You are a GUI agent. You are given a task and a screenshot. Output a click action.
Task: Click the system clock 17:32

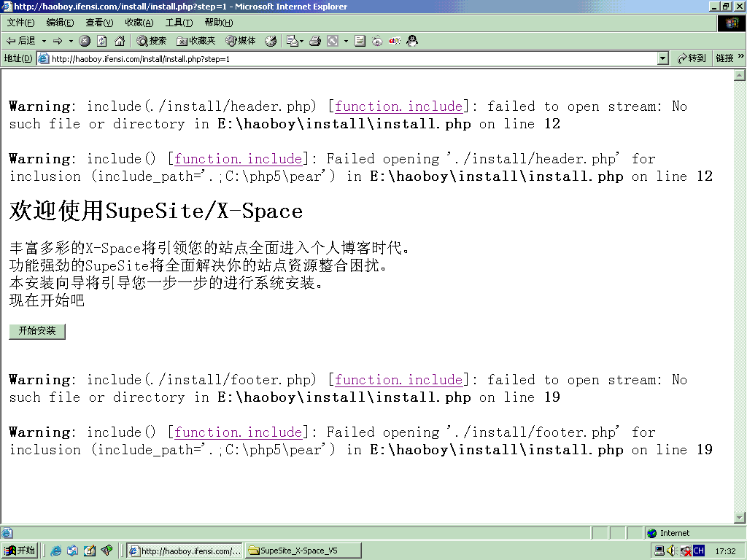(725, 551)
